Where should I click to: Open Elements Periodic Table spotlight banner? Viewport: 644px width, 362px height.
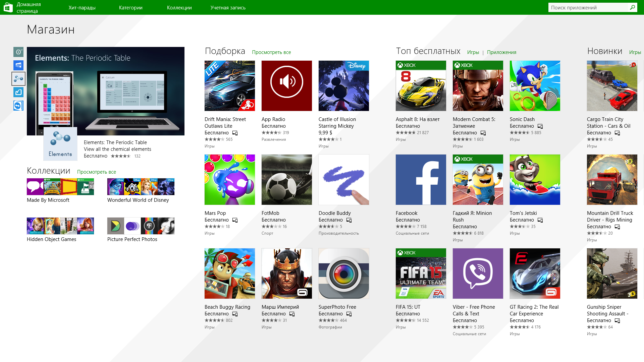(106, 91)
